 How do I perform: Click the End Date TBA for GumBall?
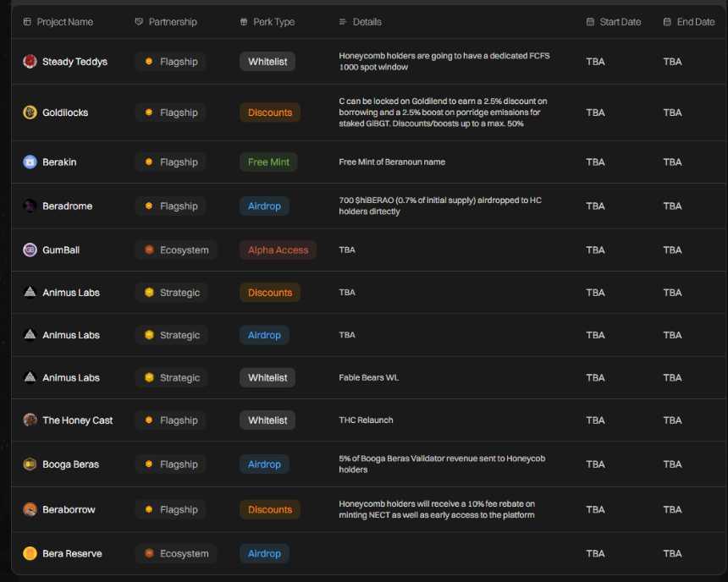pos(672,250)
